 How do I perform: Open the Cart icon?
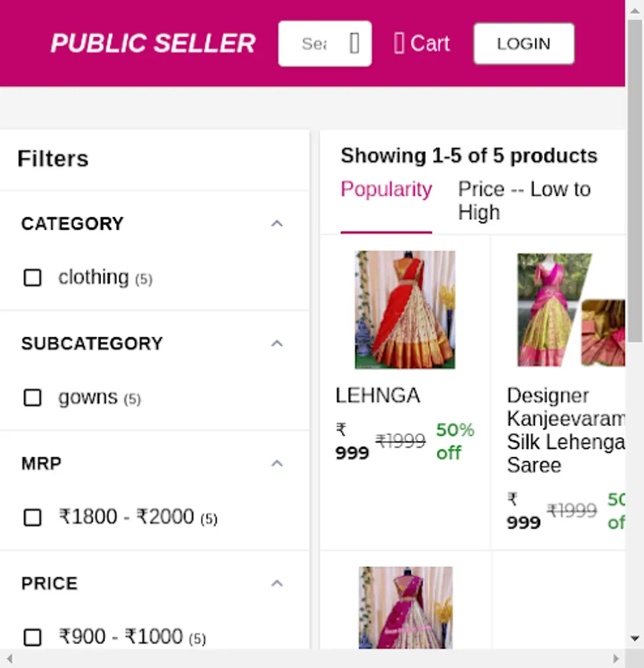tap(399, 44)
